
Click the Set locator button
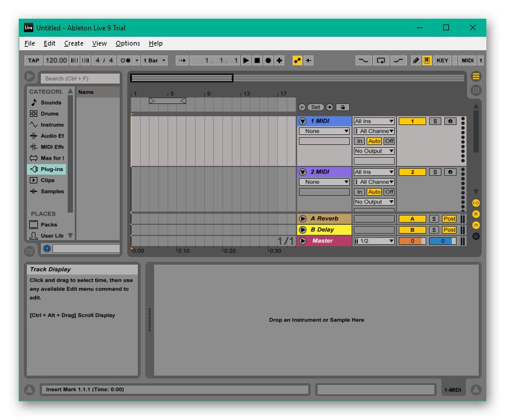[316, 107]
